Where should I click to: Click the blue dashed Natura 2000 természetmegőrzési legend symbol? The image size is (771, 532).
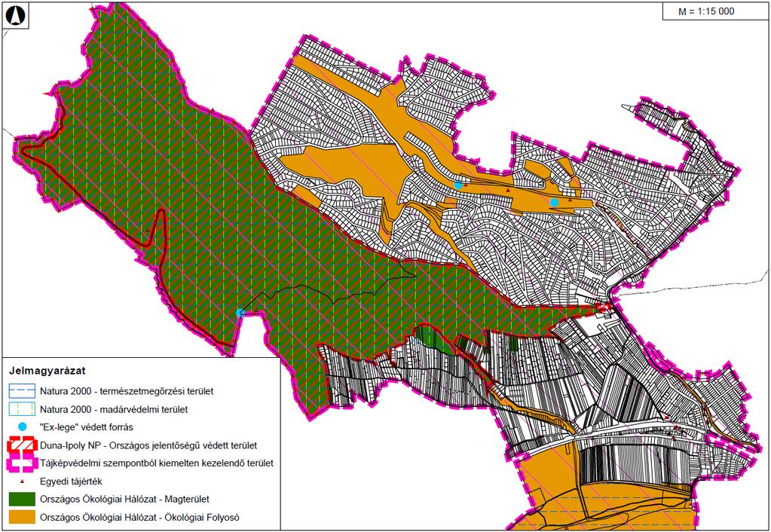point(22,391)
